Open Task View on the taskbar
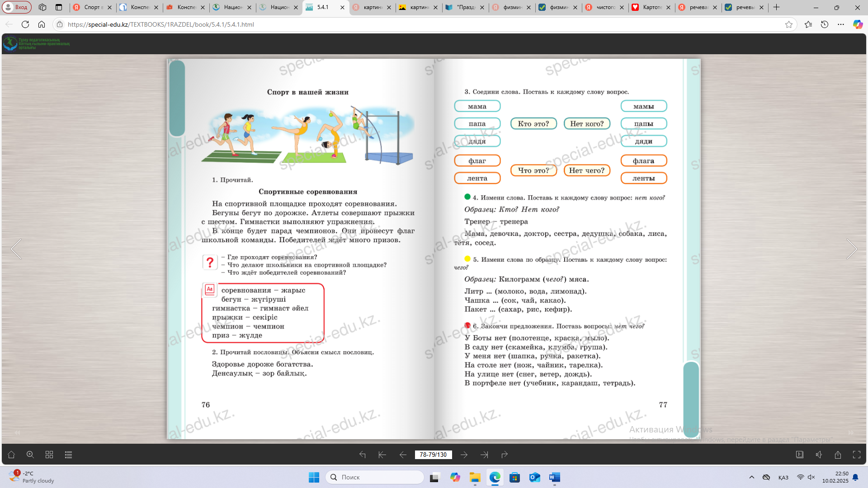This screenshot has width=868, height=488. [434, 477]
